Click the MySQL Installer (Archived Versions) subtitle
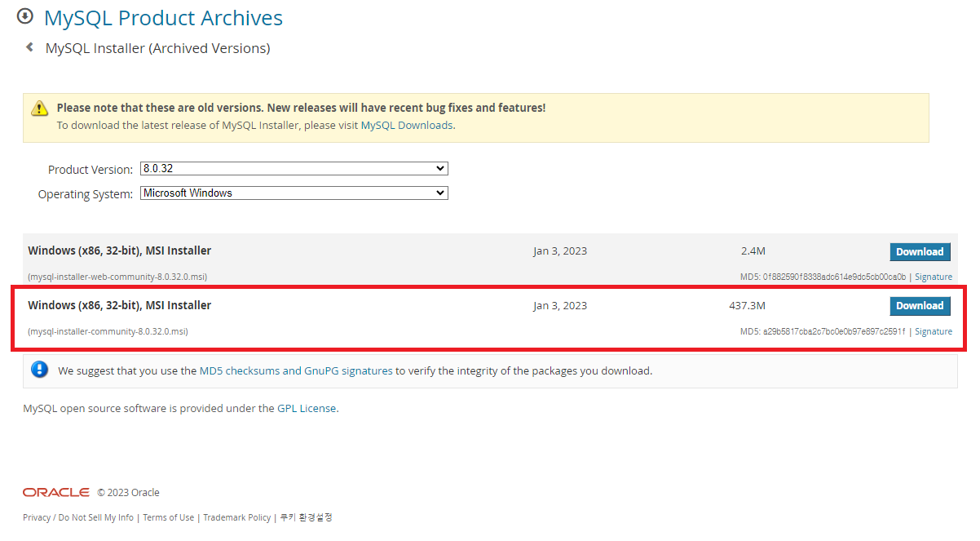The height and width of the screenshot is (541, 980). (158, 48)
